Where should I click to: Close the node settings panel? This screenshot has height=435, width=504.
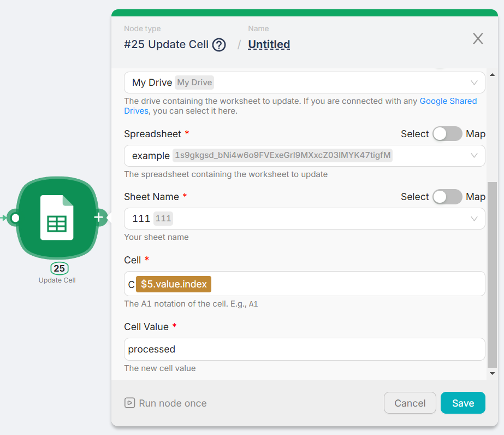tap(478, 38)
